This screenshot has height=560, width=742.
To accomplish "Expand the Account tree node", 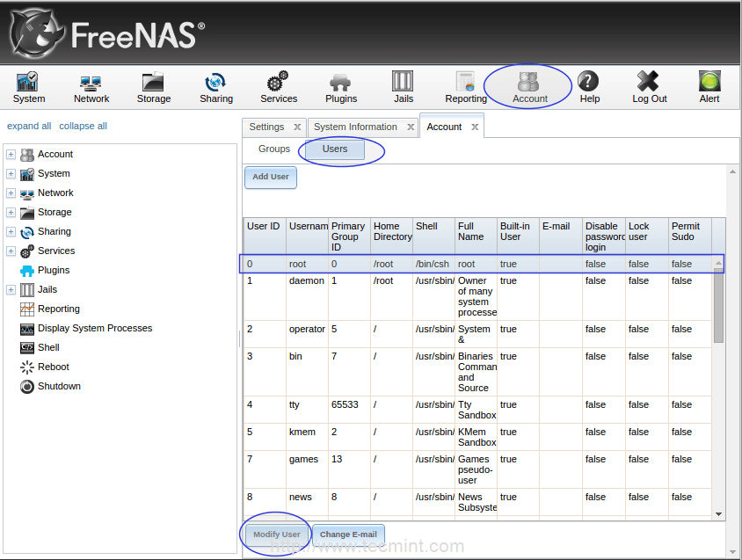I will coord(11,155).
